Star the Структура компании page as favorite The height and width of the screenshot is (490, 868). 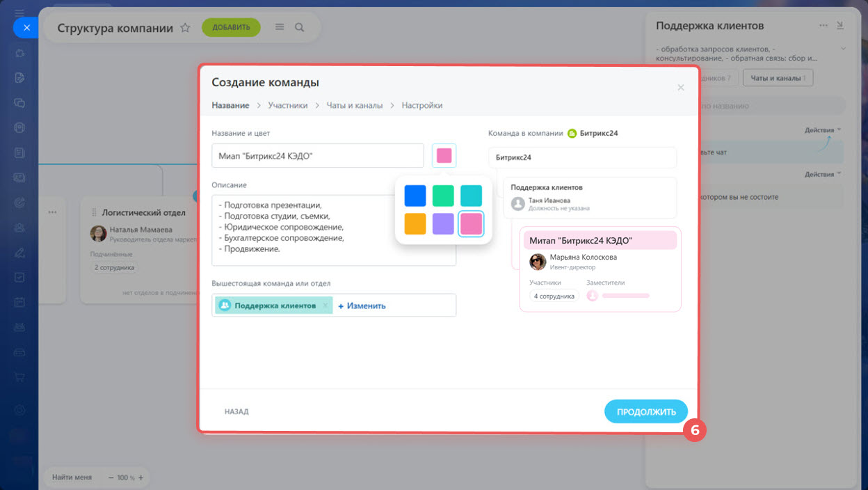(x=185, y=28)
